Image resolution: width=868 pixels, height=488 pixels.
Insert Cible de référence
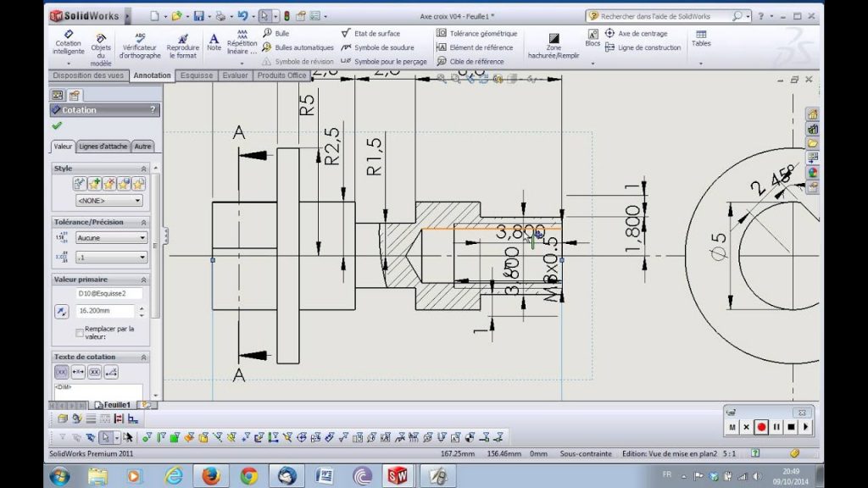[x=470, y=61]
